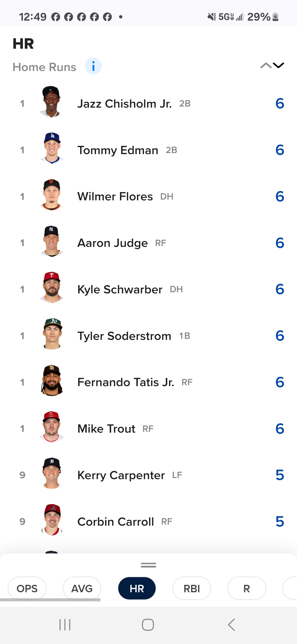Tap the Android back navigation button
Image resolution: width=297 pixels, height=644 pixels.
click(231, 625)
